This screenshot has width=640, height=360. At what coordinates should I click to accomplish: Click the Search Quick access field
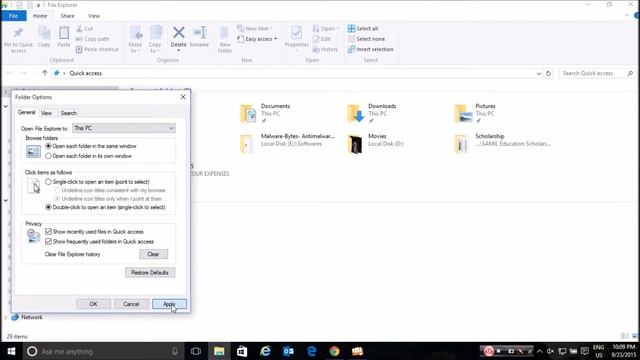click(x=597, y=73)
